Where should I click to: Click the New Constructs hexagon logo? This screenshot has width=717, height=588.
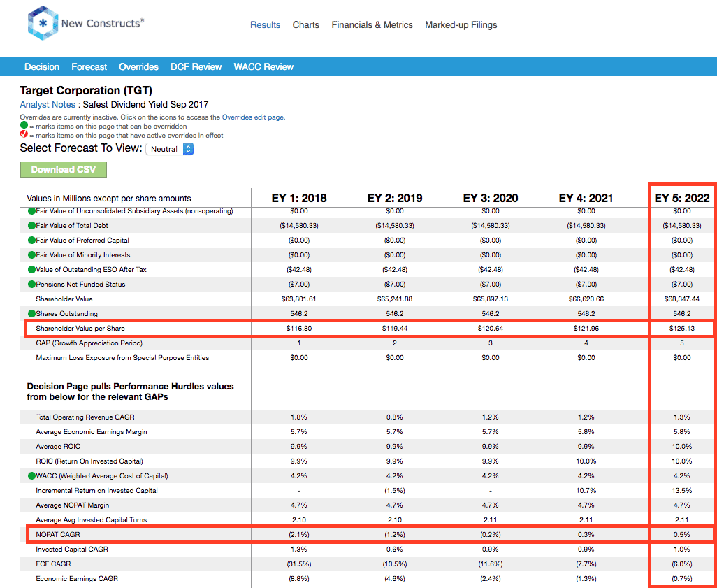[x=43, y=23]
